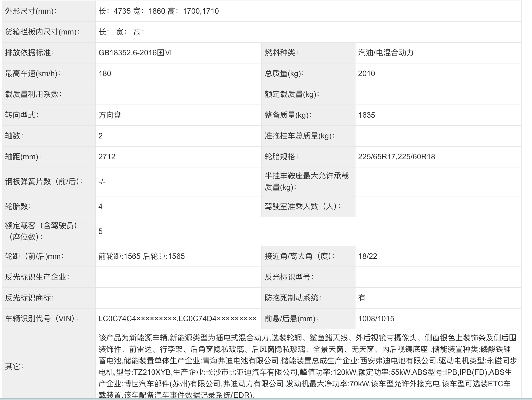The width and height of the screenshot is (532, 400).
Task: Click the 转向型式 label
Action: (22, 115)
